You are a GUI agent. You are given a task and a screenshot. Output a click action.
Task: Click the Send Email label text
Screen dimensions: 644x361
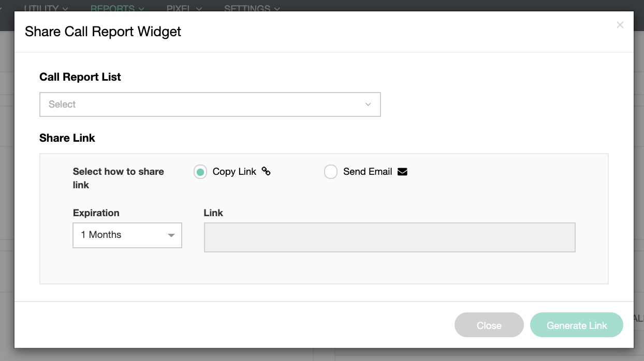click(x=368, y=172)
